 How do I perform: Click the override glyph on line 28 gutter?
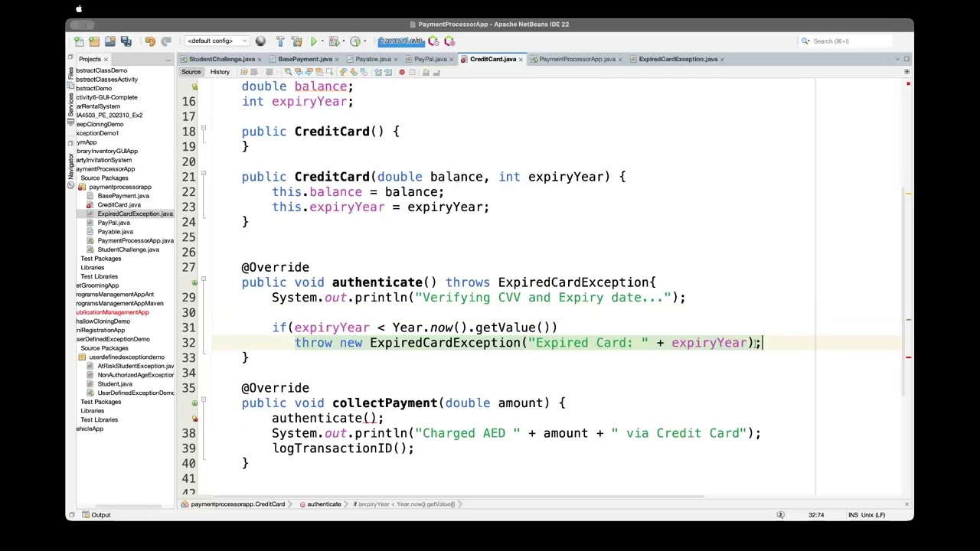coord(194,282)
